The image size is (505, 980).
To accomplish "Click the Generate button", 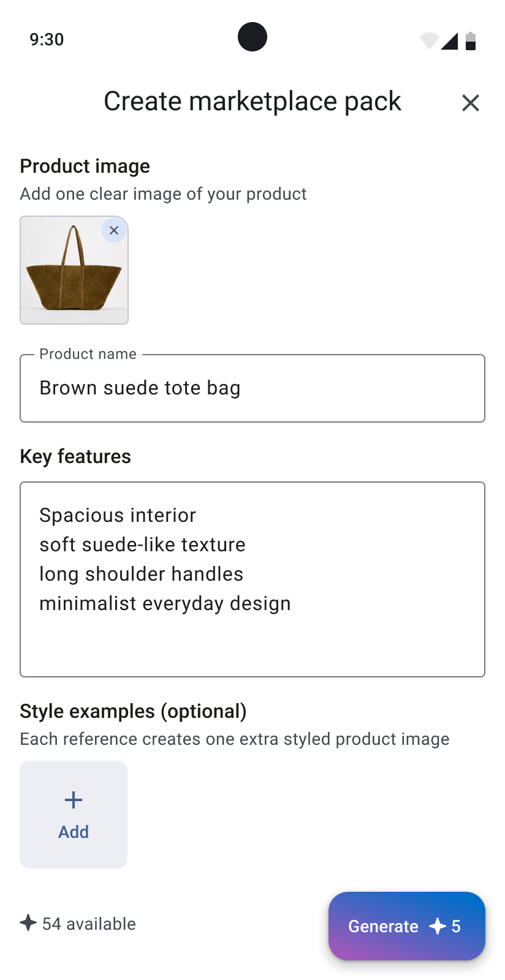I will (x=407, y=926).
